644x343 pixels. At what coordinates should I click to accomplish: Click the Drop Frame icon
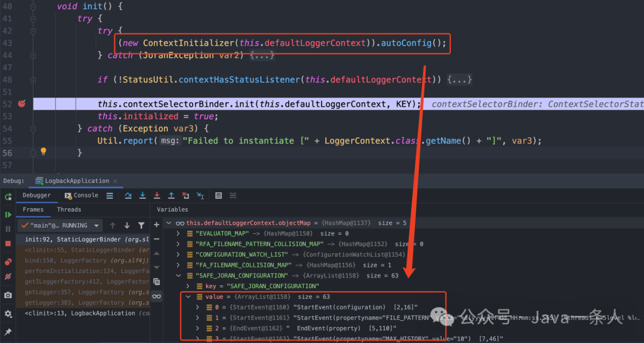(x=185, y=196)
